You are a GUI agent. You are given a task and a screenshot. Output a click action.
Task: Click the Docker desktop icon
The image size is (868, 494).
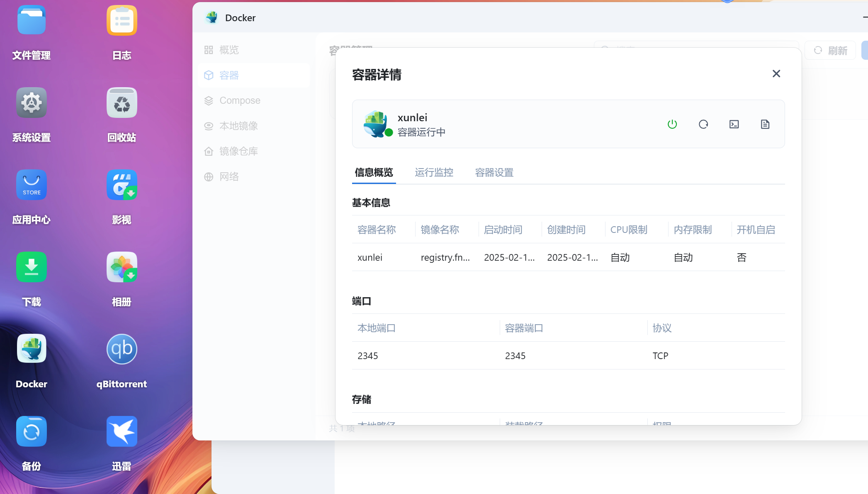[x=32, y=349]
